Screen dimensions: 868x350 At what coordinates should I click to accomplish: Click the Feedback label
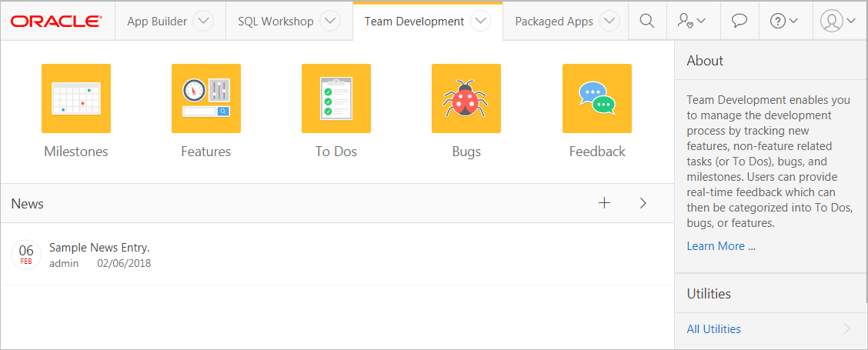click(597, 152)
